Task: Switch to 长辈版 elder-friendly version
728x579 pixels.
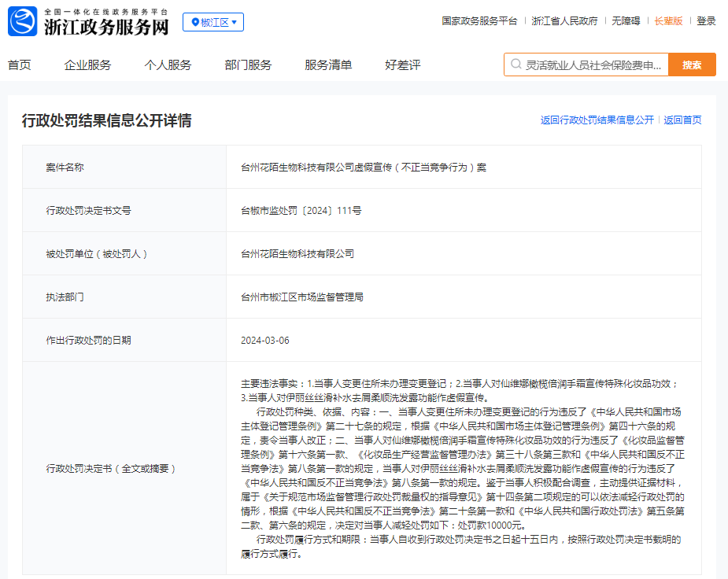Action: (x=668, y=21)
